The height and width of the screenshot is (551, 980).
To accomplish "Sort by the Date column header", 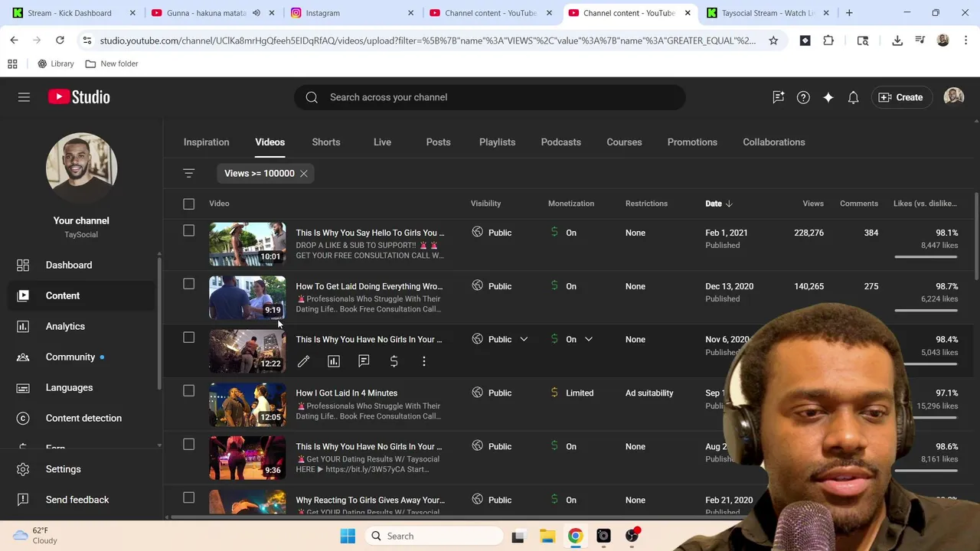I will click(718, 204).
